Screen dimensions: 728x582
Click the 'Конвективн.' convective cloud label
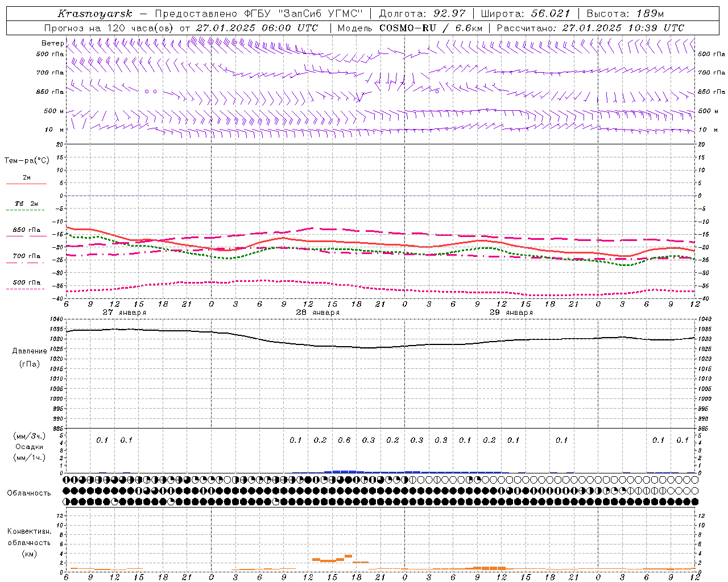(x=29, y=531)
